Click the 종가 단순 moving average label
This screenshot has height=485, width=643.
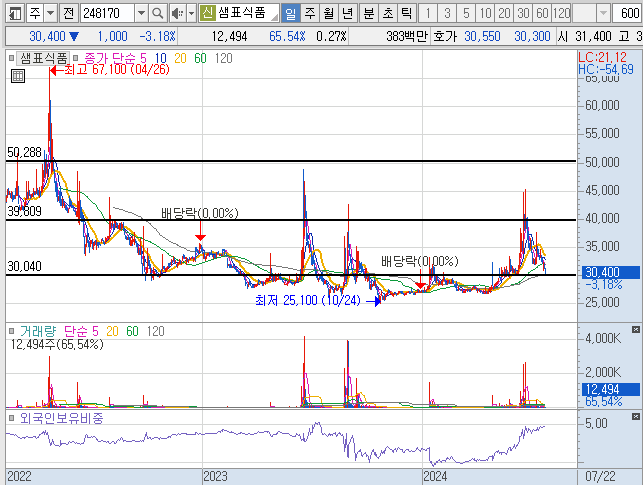tap(110, 58)
